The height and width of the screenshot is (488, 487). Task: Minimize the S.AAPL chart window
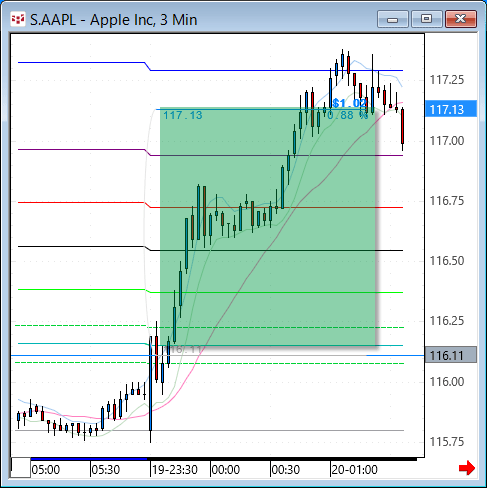click(x=393, y=19)
